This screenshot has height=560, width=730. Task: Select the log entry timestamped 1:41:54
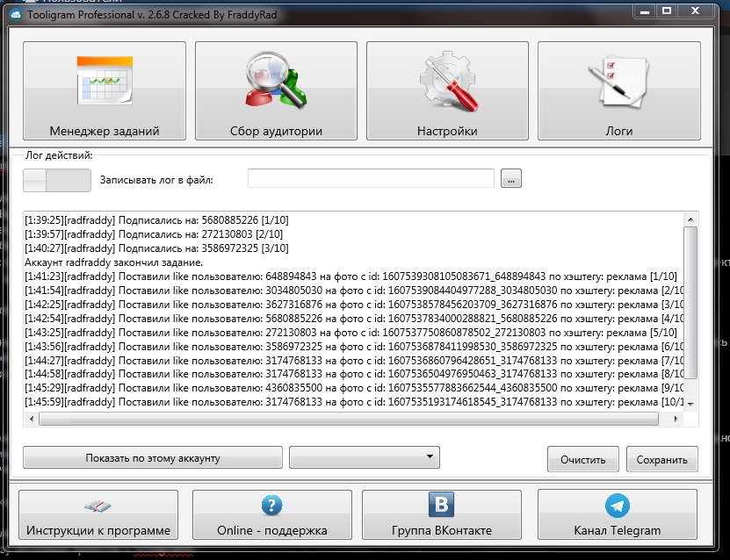(x=354, y=291)
